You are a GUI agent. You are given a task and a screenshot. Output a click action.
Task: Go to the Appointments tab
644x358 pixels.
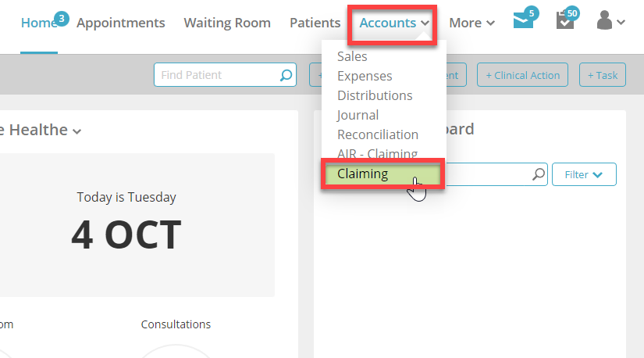click(121, 23)
